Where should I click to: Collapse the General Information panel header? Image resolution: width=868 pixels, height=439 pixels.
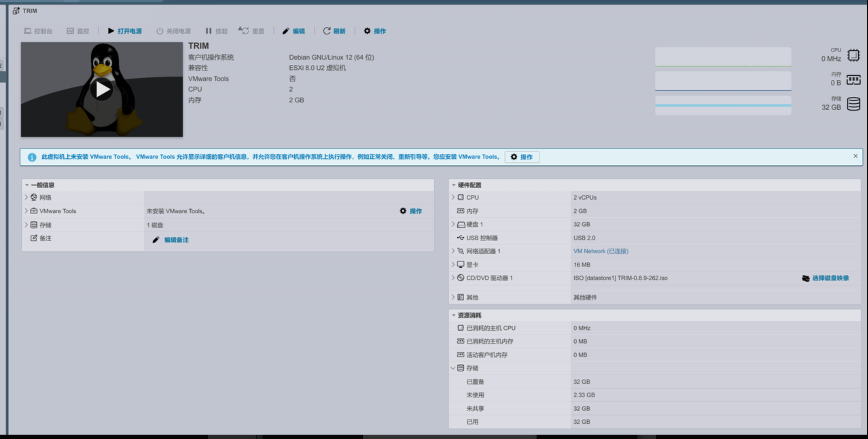point(27,185)
